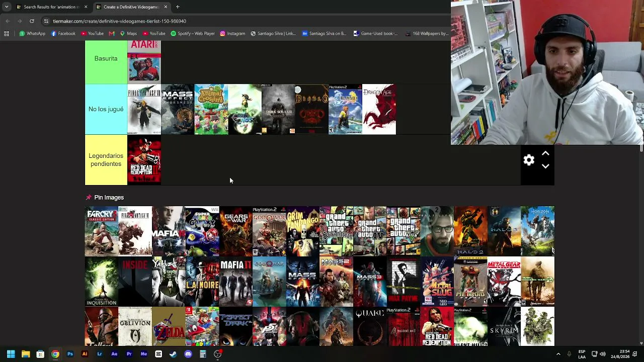This screenshot has height=362, width=644.
Task: Click the Pin Images button
Action: coord(105,198)
